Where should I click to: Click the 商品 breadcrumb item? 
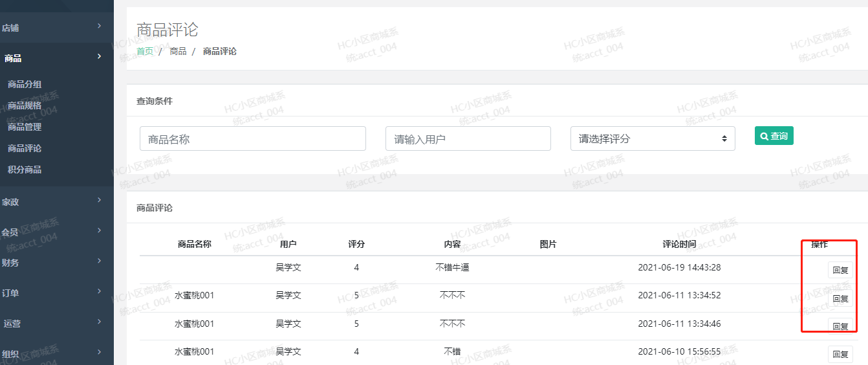coord(178,51)
